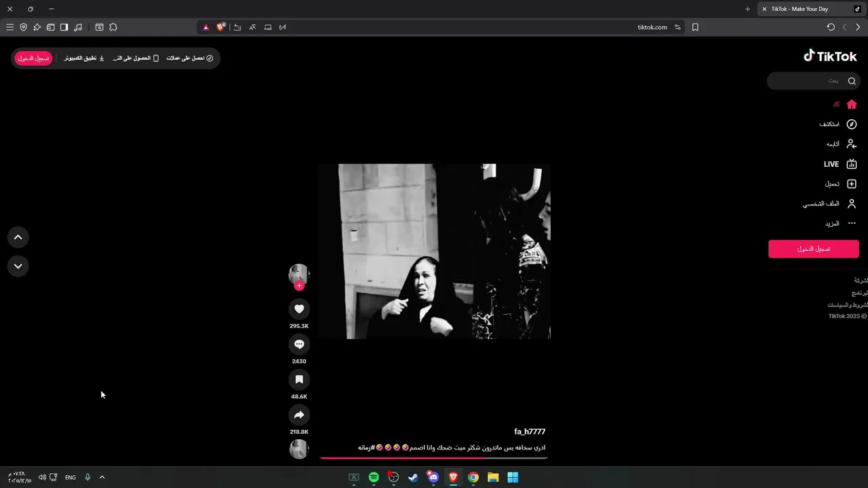Toggle the browser sidebar panel
Image resolution: width=868 pixels, height=488 pixels.
click(x=64, y=27)
